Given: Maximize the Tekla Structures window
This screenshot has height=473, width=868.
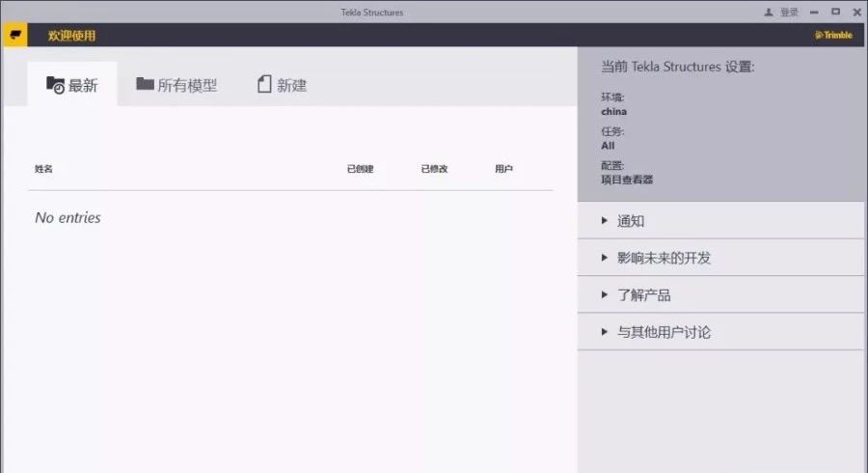Looking at the screenshot, I should pyautogui.click(x=836, y=12).
